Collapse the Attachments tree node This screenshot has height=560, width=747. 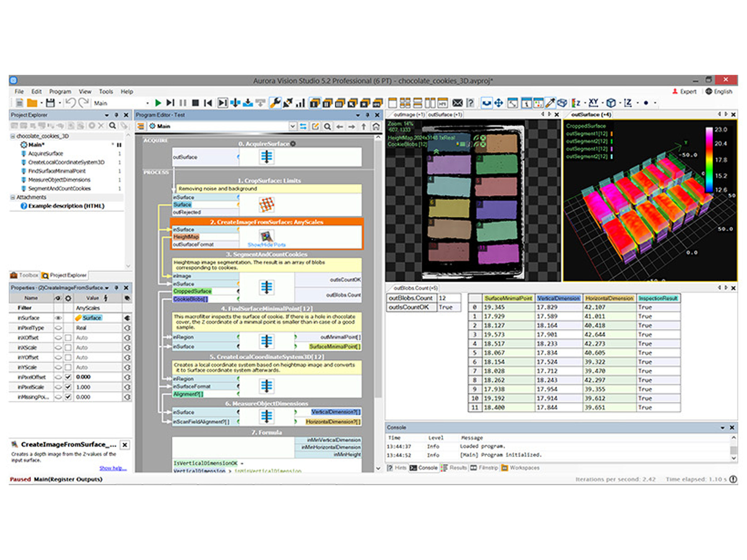(x=13, y=197)
